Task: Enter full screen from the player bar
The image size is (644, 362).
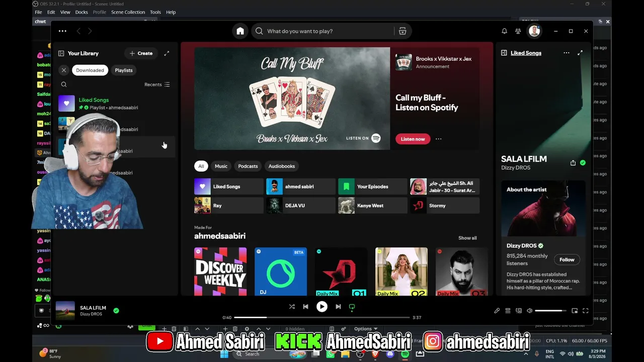Action: (586, 311)
